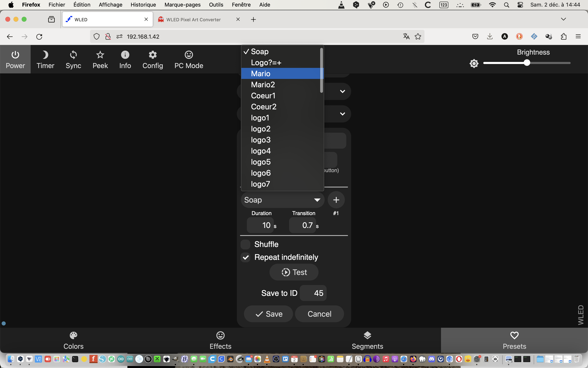Screen dimensions: 588x368
Task: Edit the Transition seconds field
Action: [x=303, y=225]
